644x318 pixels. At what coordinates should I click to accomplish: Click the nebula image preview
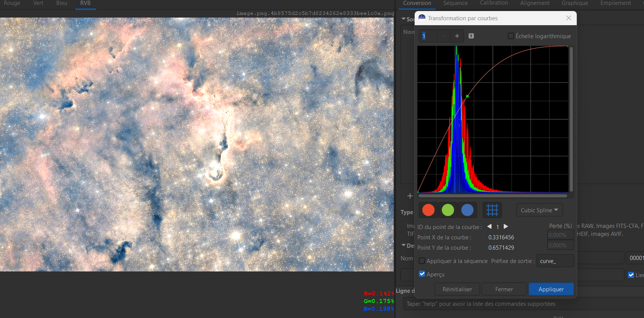(197, 144)
